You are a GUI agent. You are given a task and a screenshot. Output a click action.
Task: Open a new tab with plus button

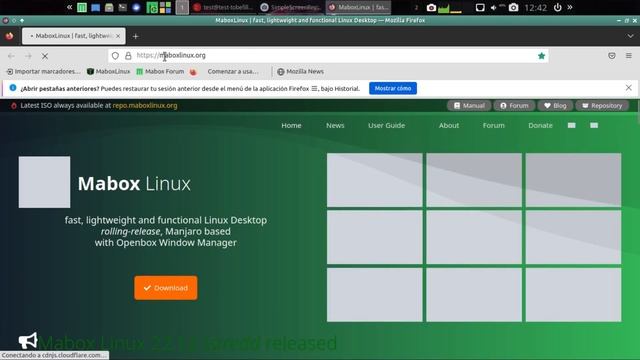(x=136, y=36)
